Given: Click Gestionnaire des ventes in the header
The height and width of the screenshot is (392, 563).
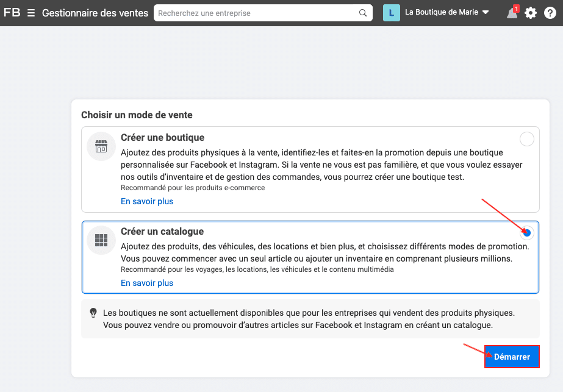Looking at the screenshot, I should click(94, 13).
